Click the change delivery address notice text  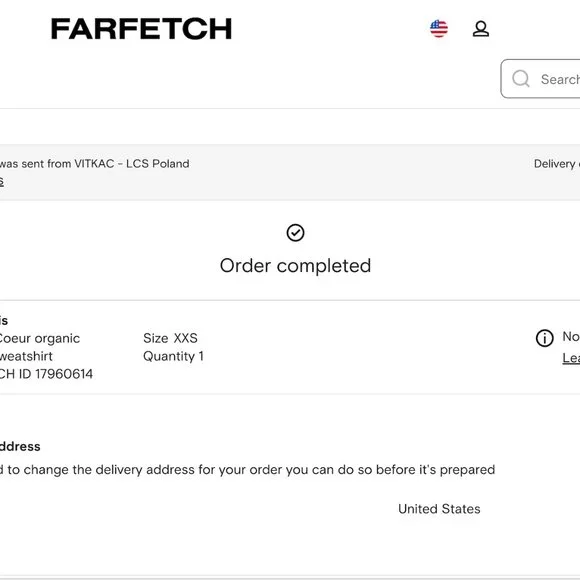click(247, 470)
